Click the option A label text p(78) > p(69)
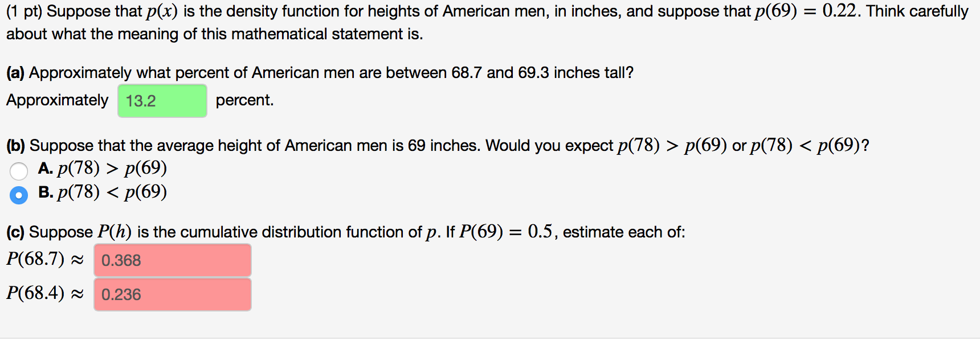Image resolution: width=980 pixels, height=361 pixels. [x=112, y=168]
